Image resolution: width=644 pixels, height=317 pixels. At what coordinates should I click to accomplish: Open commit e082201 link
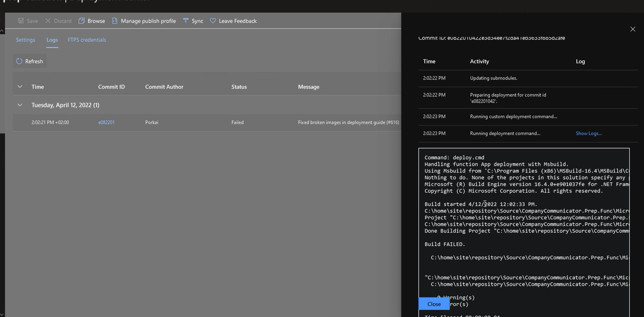(106, 122)
